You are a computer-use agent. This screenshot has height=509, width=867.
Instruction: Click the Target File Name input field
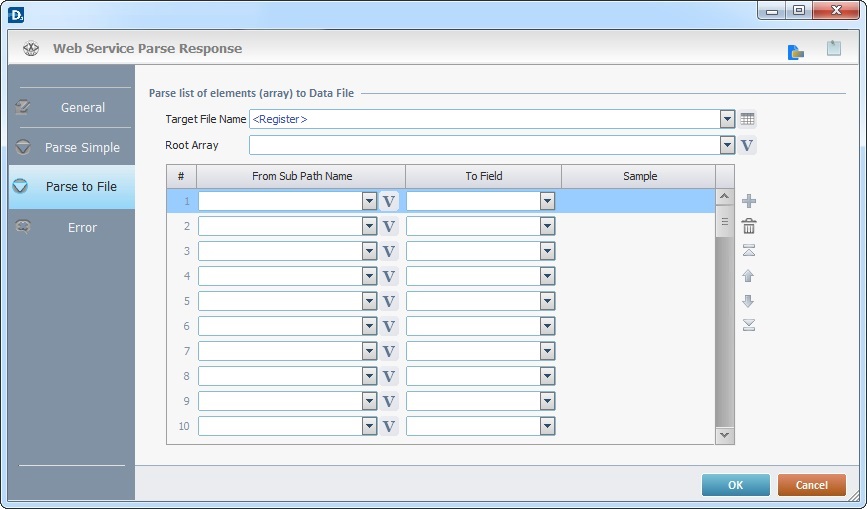point(485,119)
